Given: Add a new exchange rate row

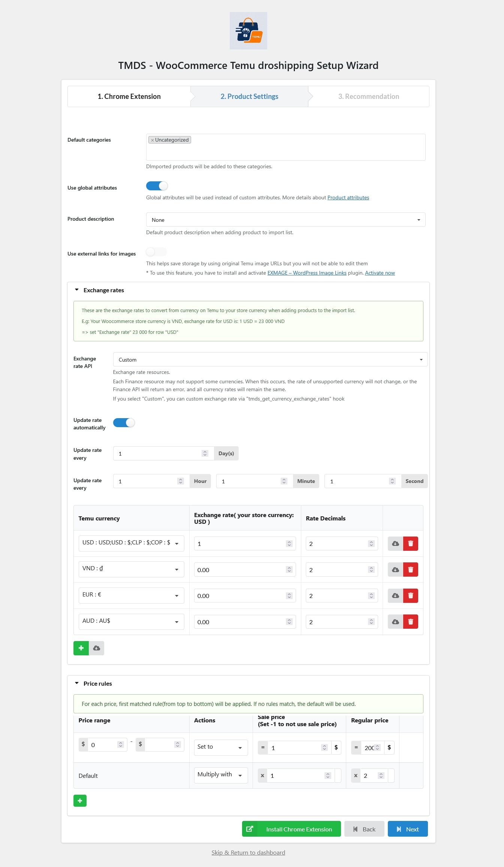Looking at the screenshot, I should (81, 648).
